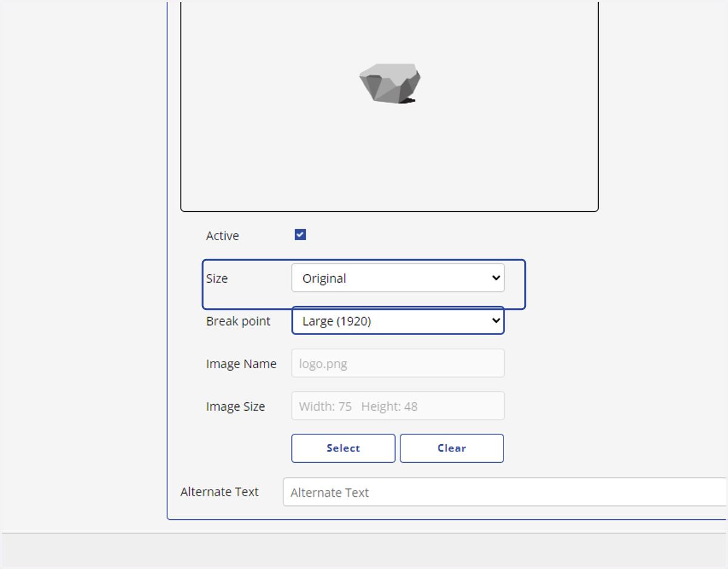Open the Break point dropdown Large (1920)

(398, 321)
